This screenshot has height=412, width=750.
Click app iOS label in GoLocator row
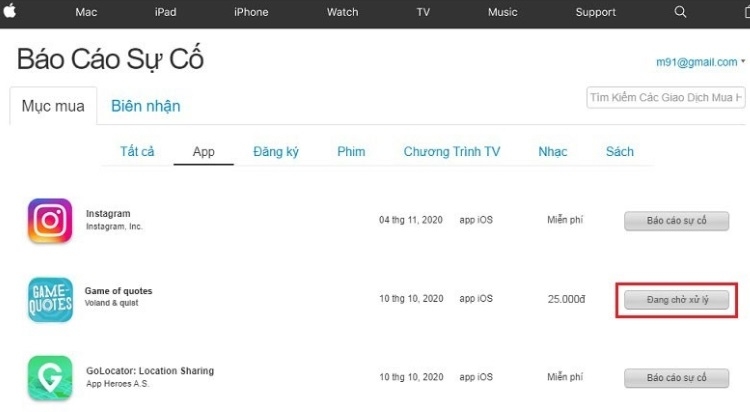476,377
